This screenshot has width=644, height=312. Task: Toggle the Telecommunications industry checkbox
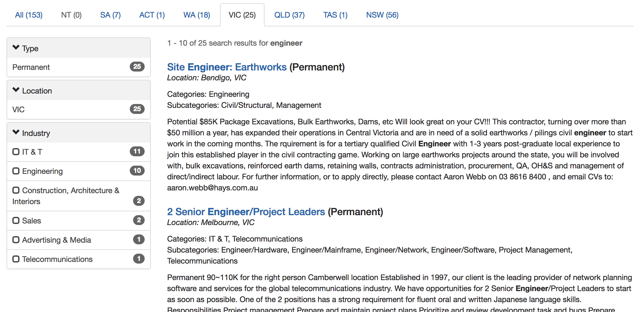click(16, 259)
